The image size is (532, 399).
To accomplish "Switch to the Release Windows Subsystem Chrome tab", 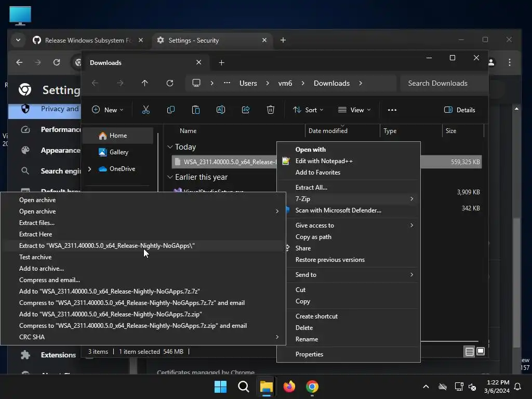I will point(88,41).
